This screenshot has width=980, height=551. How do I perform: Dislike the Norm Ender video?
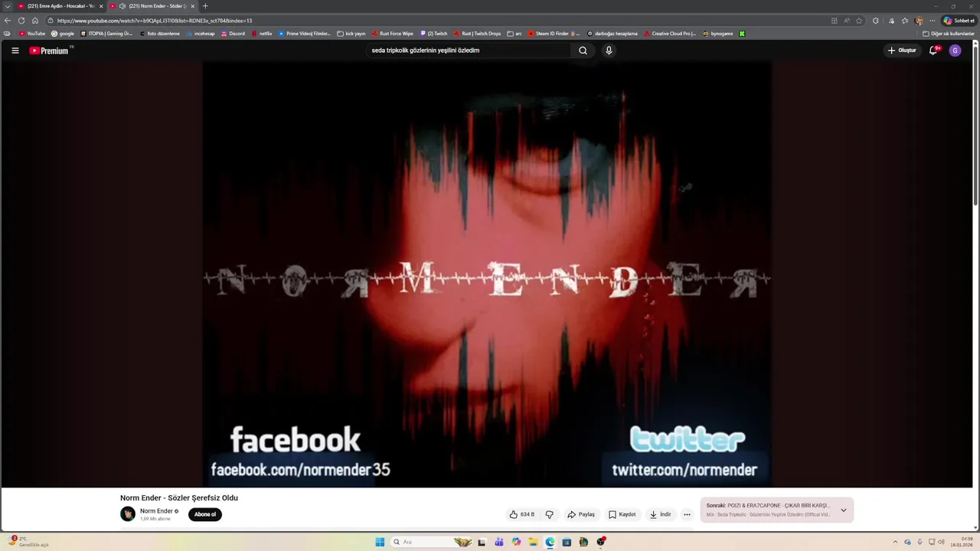[x=549, y=514]
